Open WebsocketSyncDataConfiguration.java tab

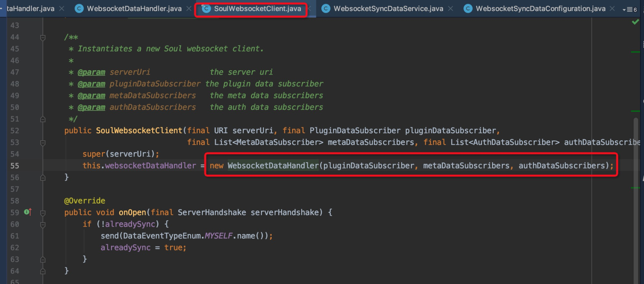pyautogui.click(x=540, y=9)
